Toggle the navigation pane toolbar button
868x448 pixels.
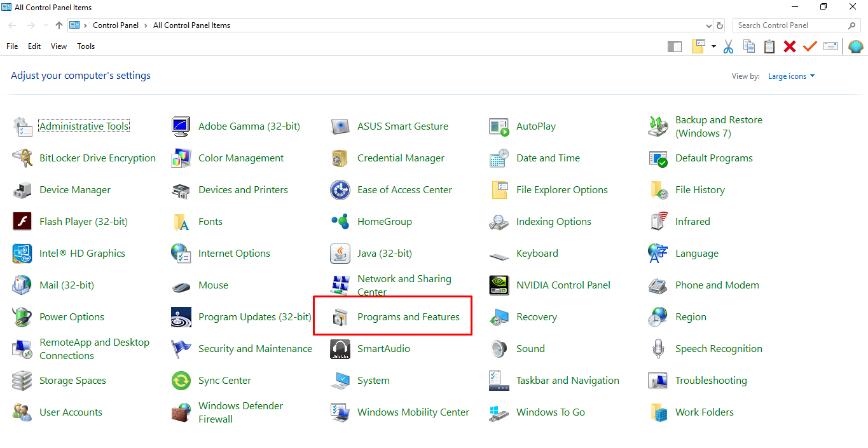[675, 46]
